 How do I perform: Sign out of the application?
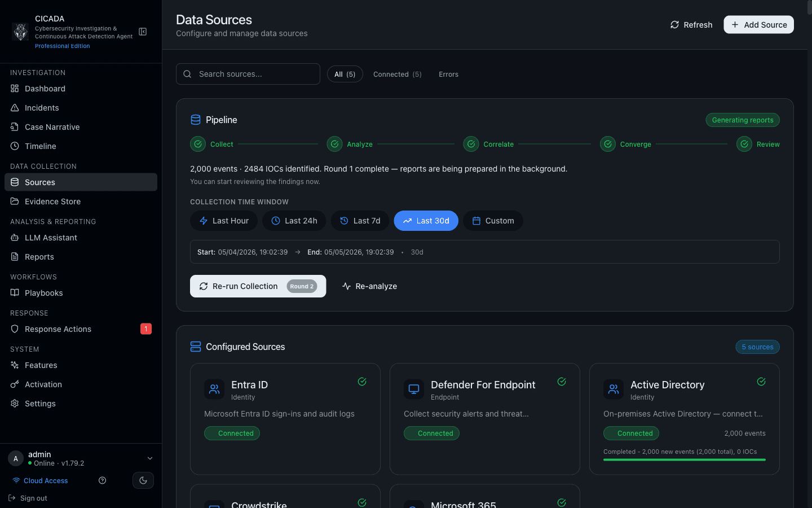[28, 498]
